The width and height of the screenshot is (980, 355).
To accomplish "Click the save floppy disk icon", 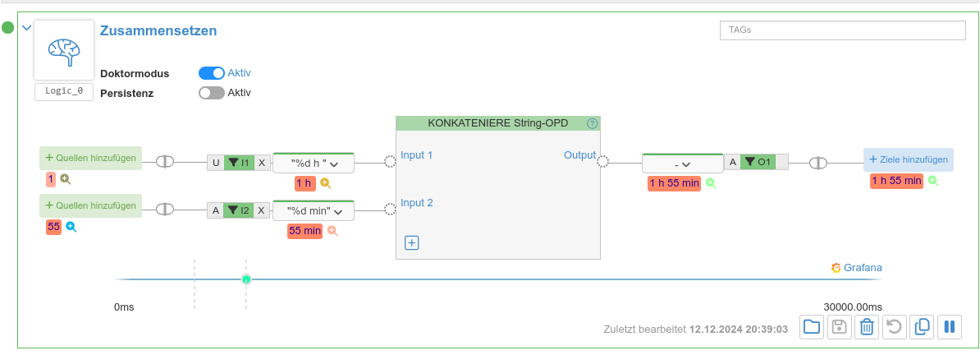I will [x=839, y=327].
